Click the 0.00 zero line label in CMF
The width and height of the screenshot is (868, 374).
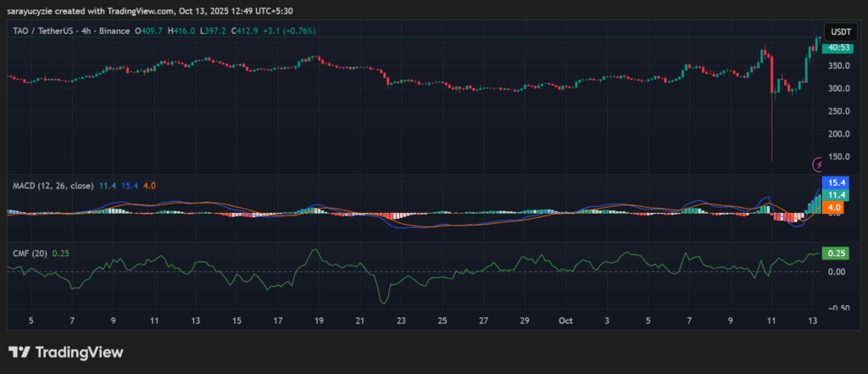click(x=837, y=271)
